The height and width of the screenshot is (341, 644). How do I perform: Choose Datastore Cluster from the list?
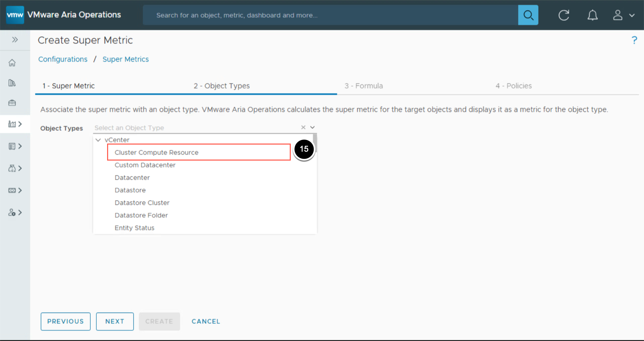pos(142,203)
